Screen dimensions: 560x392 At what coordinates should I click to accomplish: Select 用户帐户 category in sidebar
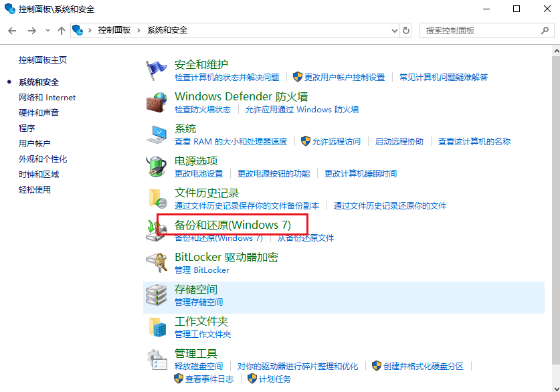(35, 144)
